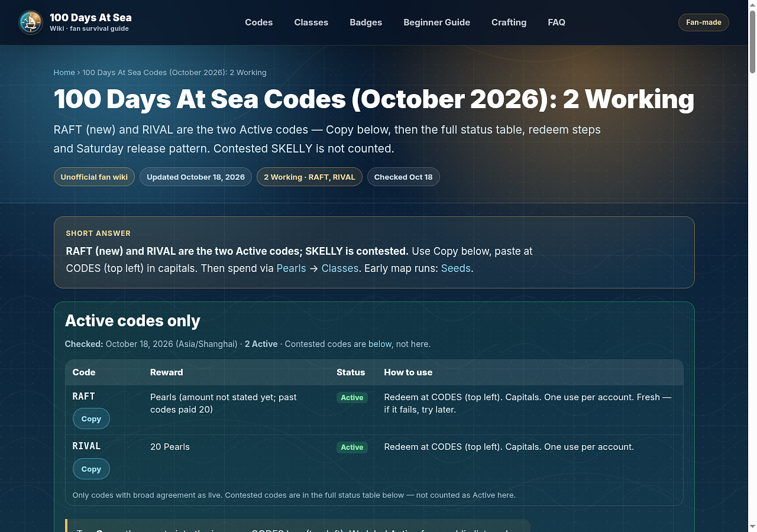
Task: Click the scrollbar down arrow
Action: point(752,527)
